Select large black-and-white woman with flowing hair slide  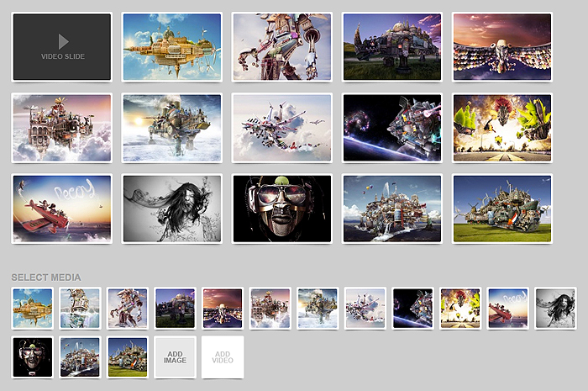coord(172,209)
